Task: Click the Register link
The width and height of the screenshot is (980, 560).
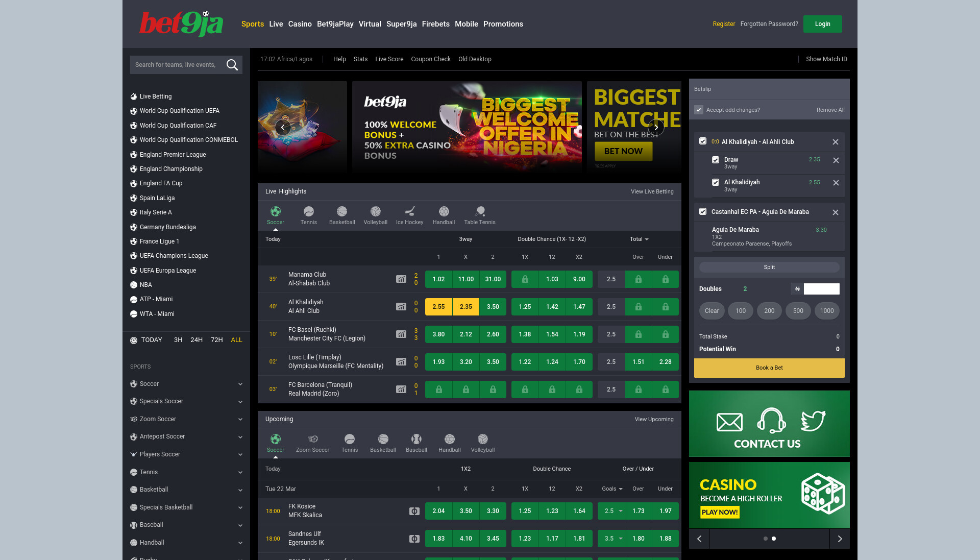Action: tap(724, 24)
